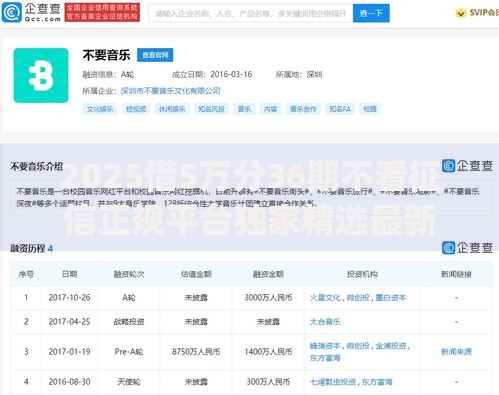Select the 校园 tag
Screen dimensions: 499x395
pos(370,109)
